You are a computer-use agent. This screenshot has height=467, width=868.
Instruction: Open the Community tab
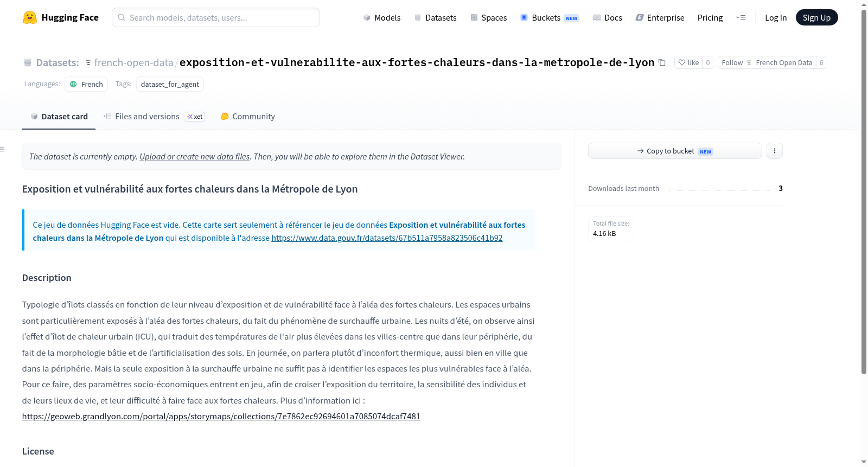click(x=248, y=117)
